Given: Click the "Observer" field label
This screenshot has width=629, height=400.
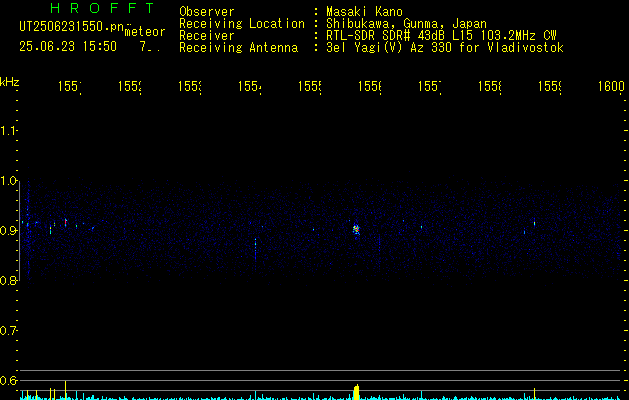Looking at the screenshot, I should [x=207, y=12].
